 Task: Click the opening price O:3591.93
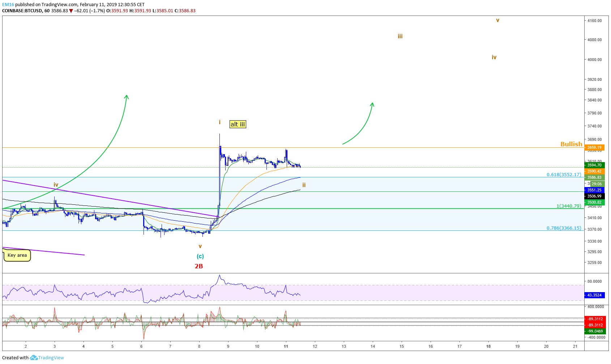tap(116, 11)
